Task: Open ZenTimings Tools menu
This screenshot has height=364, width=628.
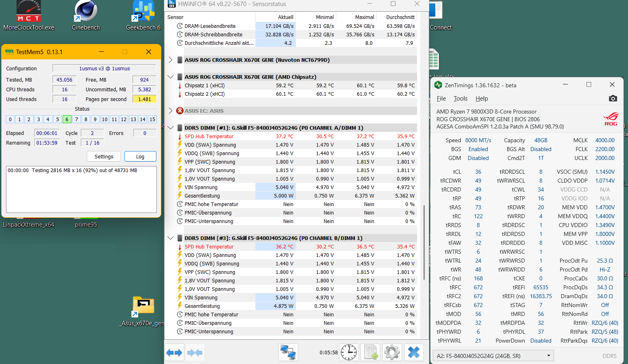Action: click(x=460, y=99)
